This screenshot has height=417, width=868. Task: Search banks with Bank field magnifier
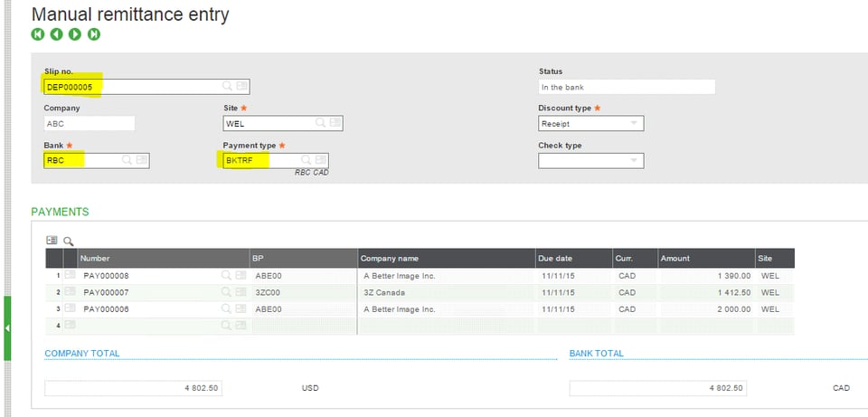click(x=127, y=160)
